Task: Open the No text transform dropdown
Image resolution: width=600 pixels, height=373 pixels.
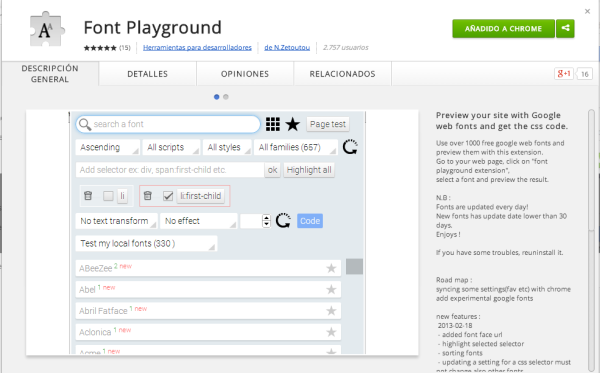Action: point(117,221)
